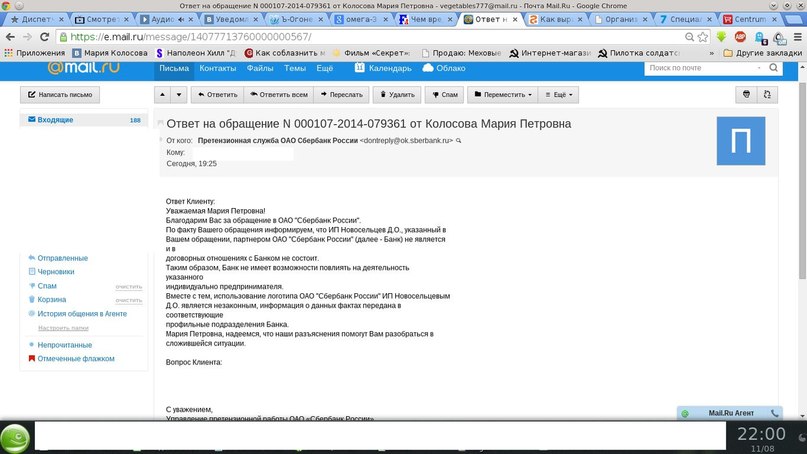The image size is (807, 454).
Task: Mark the message as Спам
Action: tap(444, 95)
